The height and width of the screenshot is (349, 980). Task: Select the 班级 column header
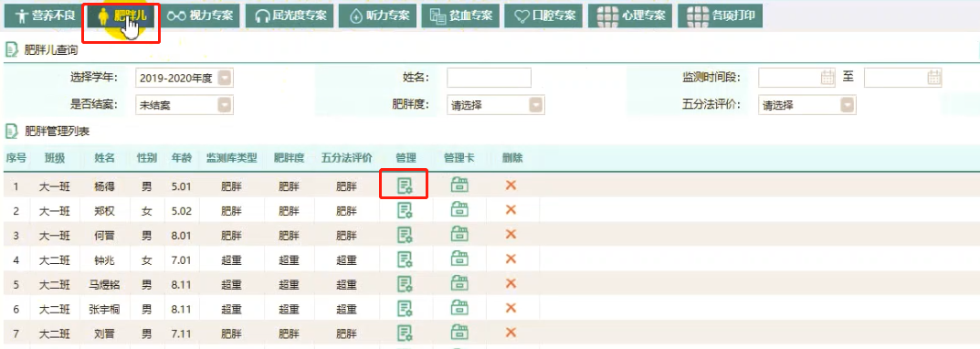click(x=55, y=158)
